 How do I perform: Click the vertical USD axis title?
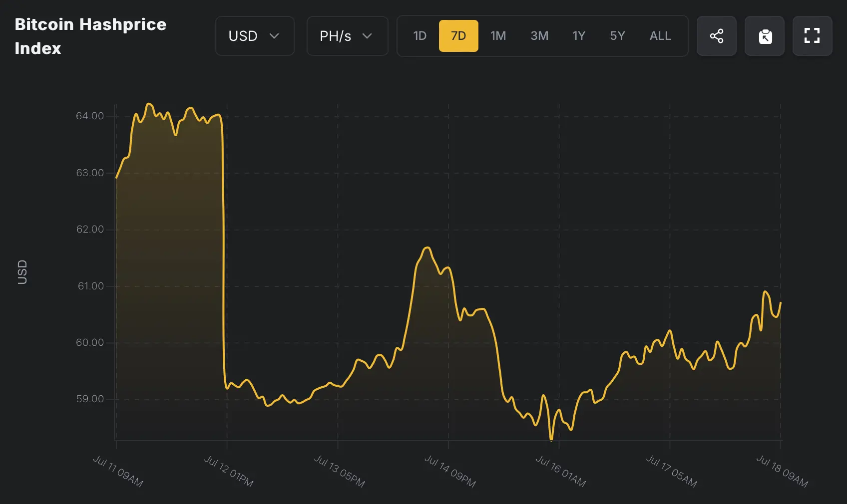pyautogui.click(x=22, y=272)
